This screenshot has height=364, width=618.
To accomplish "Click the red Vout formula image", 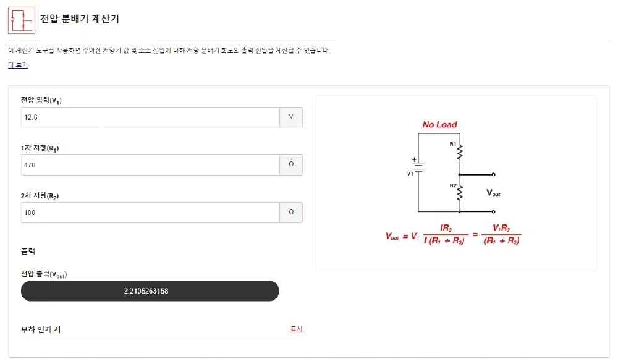I will pos(453,236).
